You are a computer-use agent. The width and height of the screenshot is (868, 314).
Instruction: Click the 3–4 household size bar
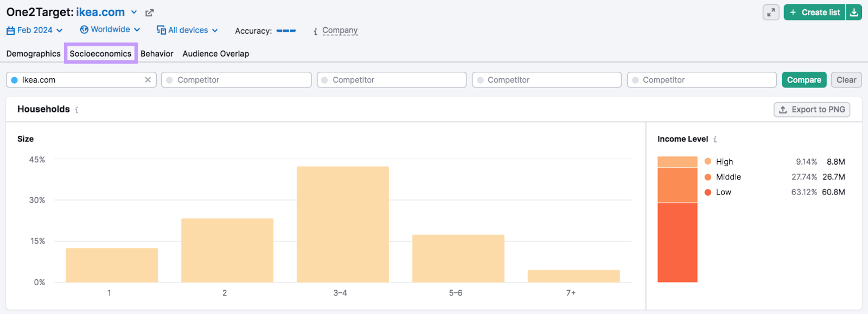pyautogui.click(x=343, y=224)
